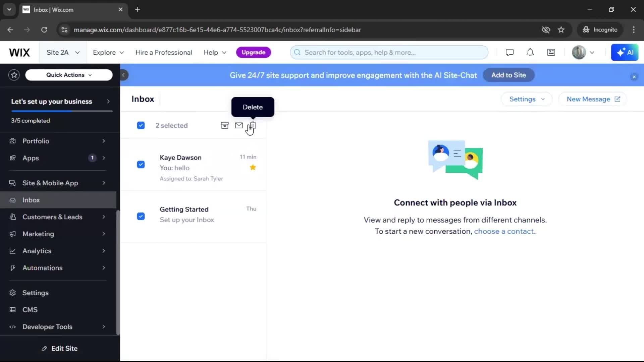Click the favorites star icon in sidebar
This screenshot has height=362, width=644.
coord(14,75)
